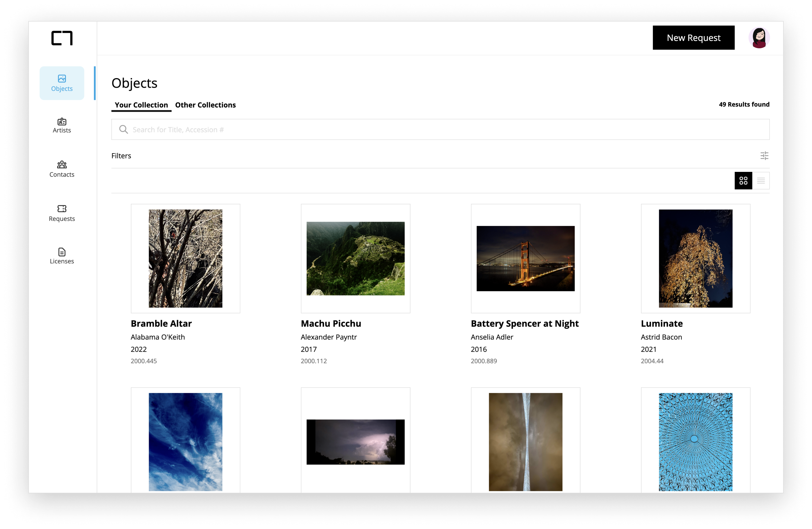Open Luminate tree thumbnail
This screenshot has height=529, width=812.
coord(695,258)
